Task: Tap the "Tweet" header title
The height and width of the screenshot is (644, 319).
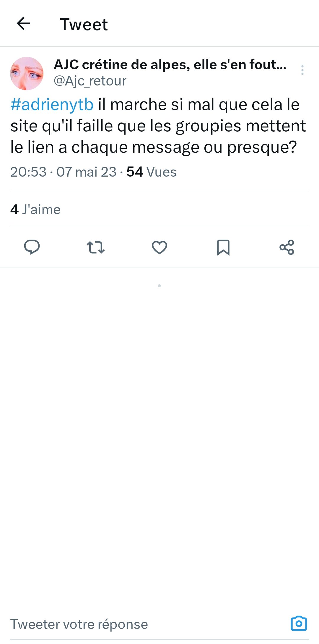Action: tap(84, 24)
